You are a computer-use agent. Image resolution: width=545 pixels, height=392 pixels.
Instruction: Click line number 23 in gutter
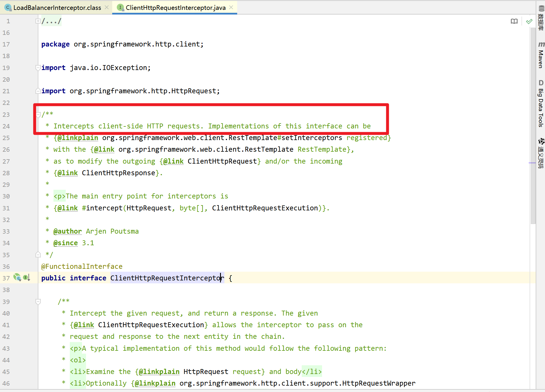pos(6,114)
